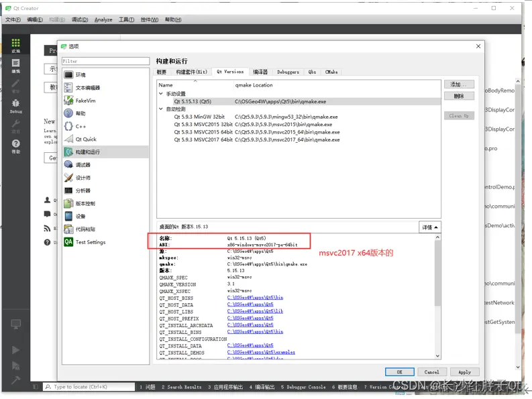This screenshot has height=399, width=532.
Task: Switch to the CMake tab
Action: (331, 72)
